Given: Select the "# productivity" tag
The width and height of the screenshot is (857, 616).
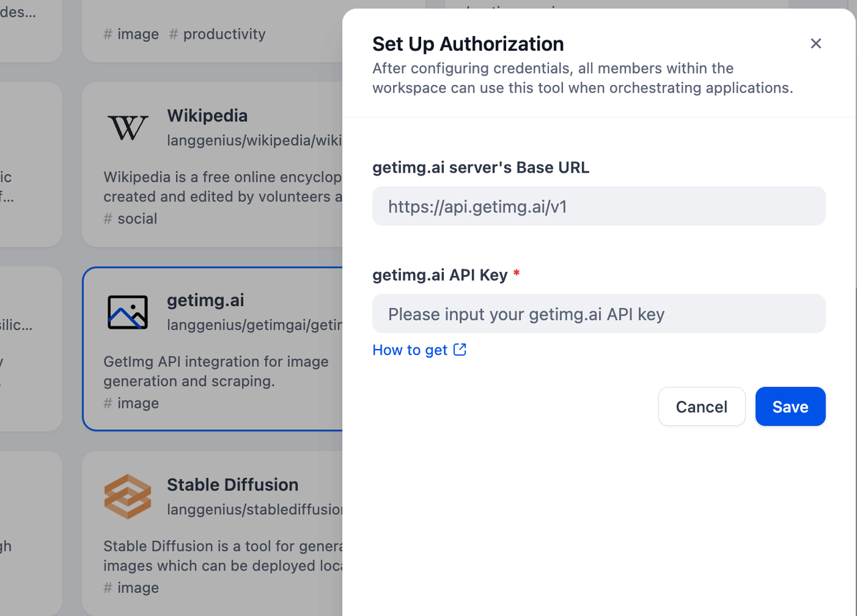Looking at the screenshot, I should click(217, 34).
